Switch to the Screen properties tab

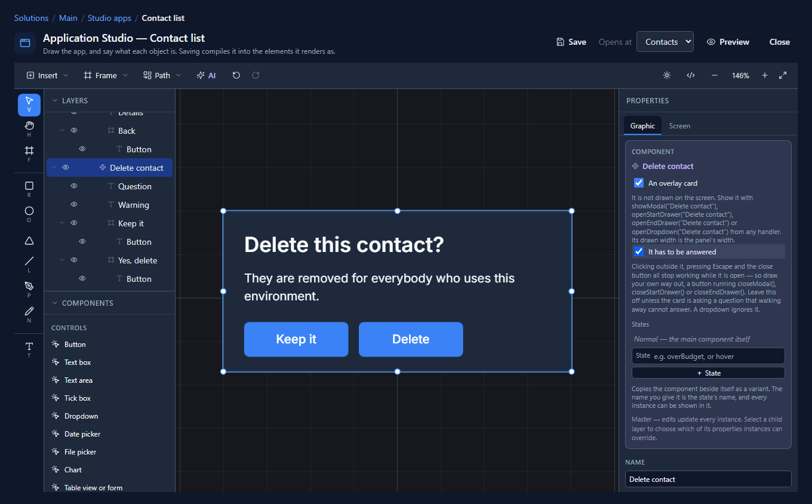coord(679,126)
